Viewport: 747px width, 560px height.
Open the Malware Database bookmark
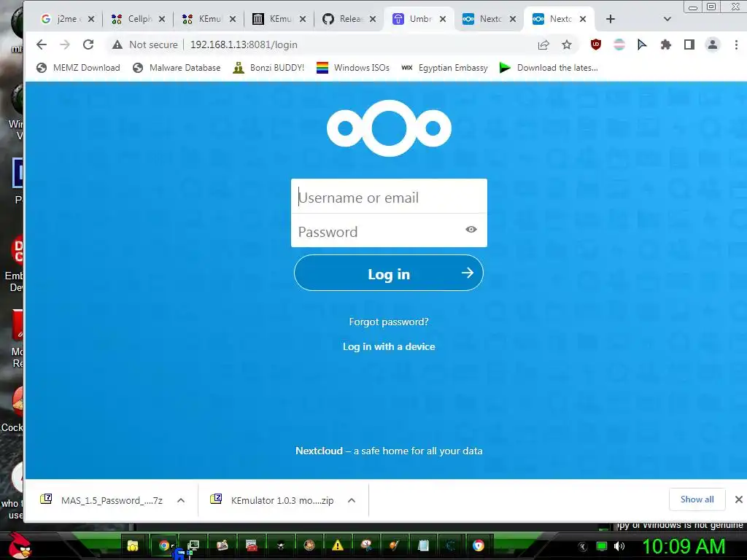pos(177,68)
